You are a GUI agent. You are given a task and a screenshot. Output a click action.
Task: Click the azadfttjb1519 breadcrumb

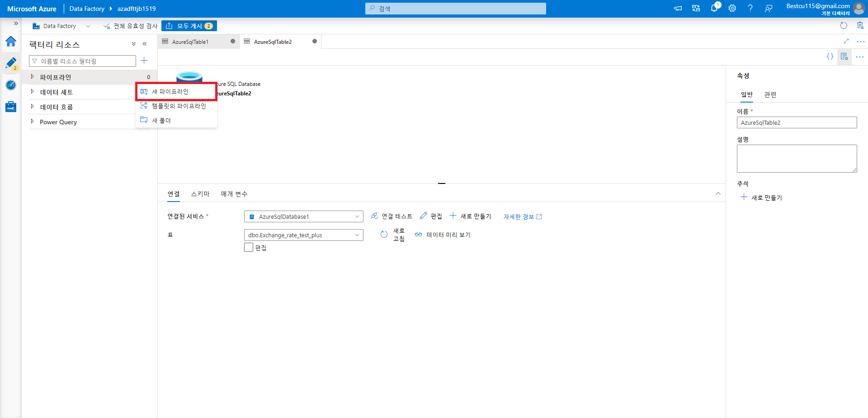click(x=137, y=9)
